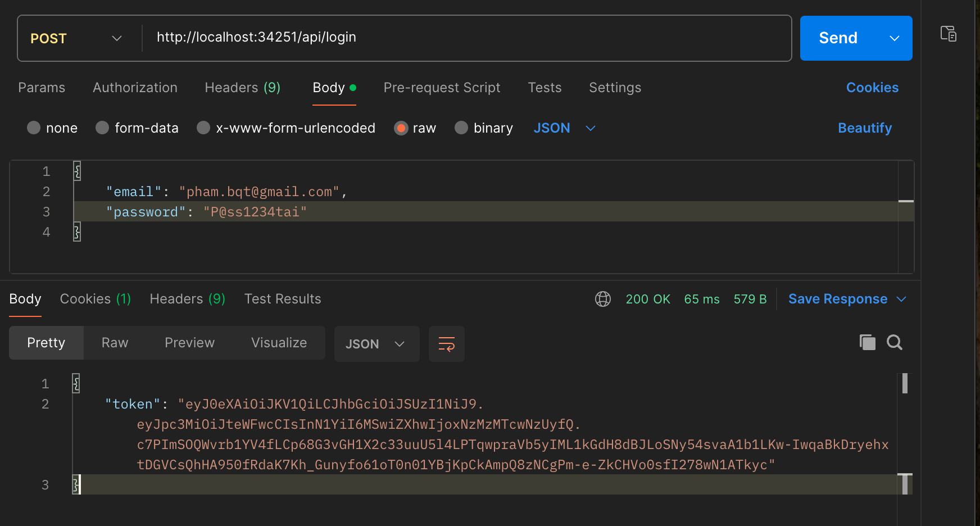
Task: Click the network globe icon
Action: [603, 299]
